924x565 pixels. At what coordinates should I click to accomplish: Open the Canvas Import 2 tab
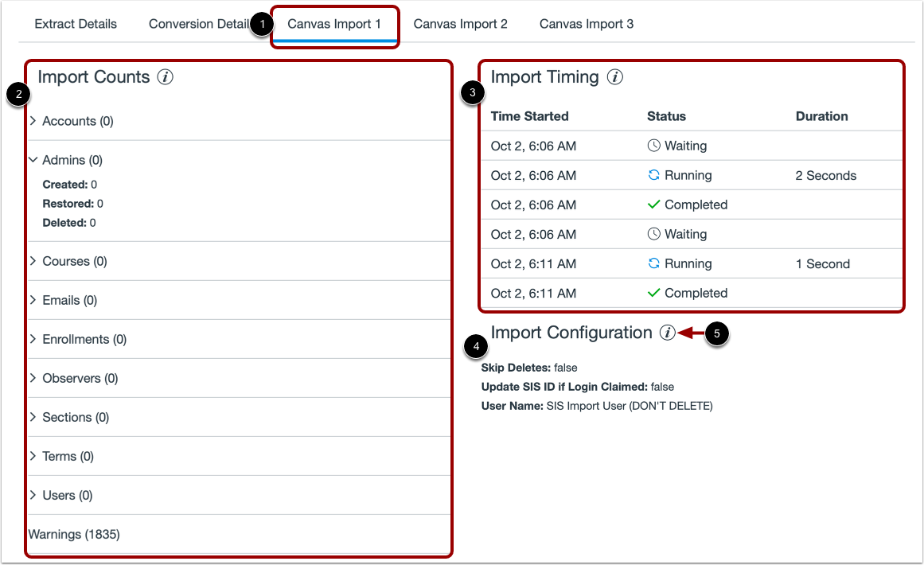point(461,24)
